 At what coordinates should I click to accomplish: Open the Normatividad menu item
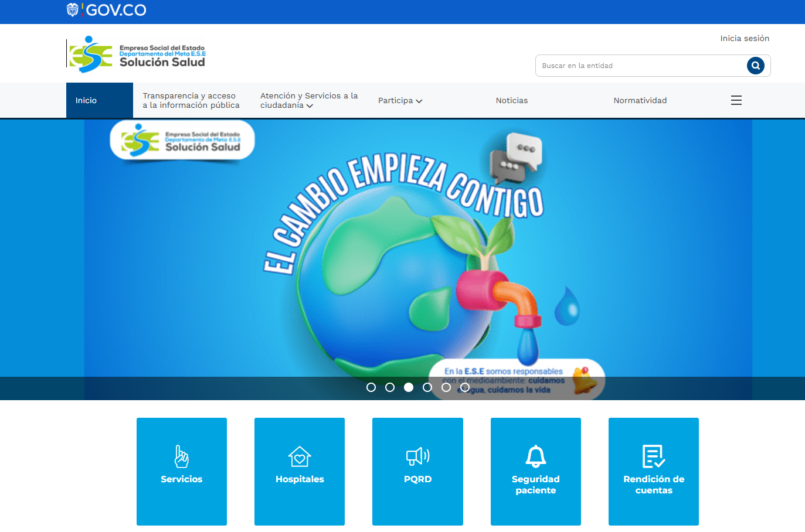pos(640,100)
